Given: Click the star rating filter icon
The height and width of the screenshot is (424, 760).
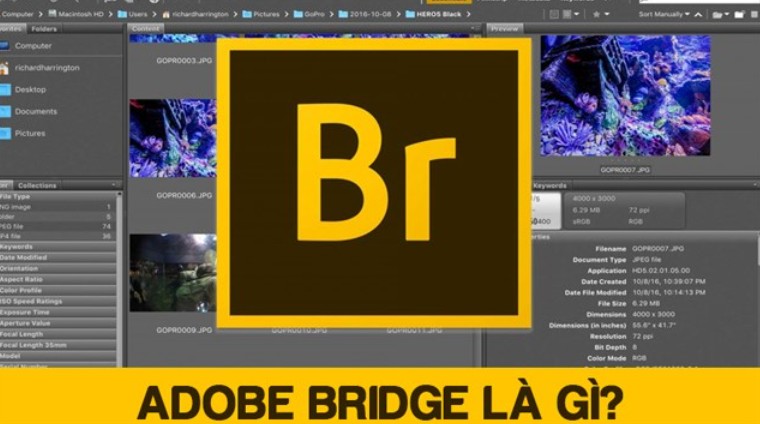Looking at the screenshot, I should click(x=596, y=15).
